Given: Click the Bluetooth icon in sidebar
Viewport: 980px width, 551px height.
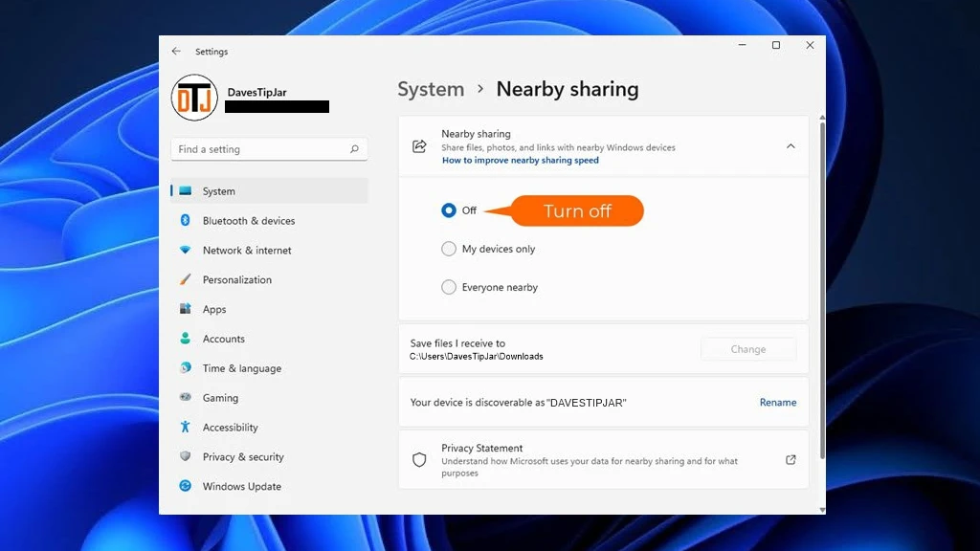Looking at the screenshot, I should pyautogui.click(x=185, y=220).
